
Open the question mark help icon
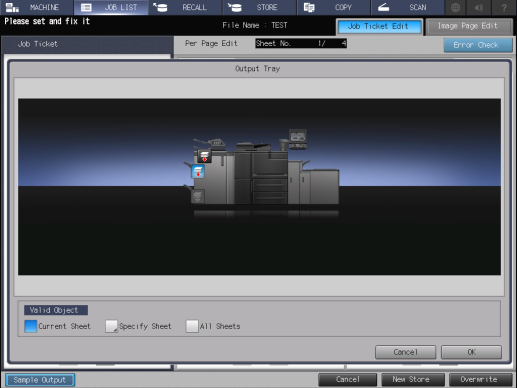tap(504, 7)
